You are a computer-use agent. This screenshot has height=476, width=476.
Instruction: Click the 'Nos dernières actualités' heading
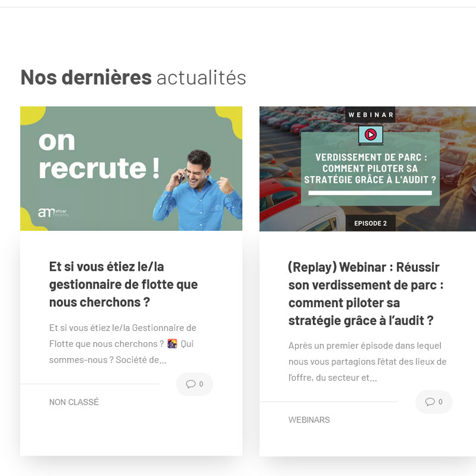pos(133,77)
